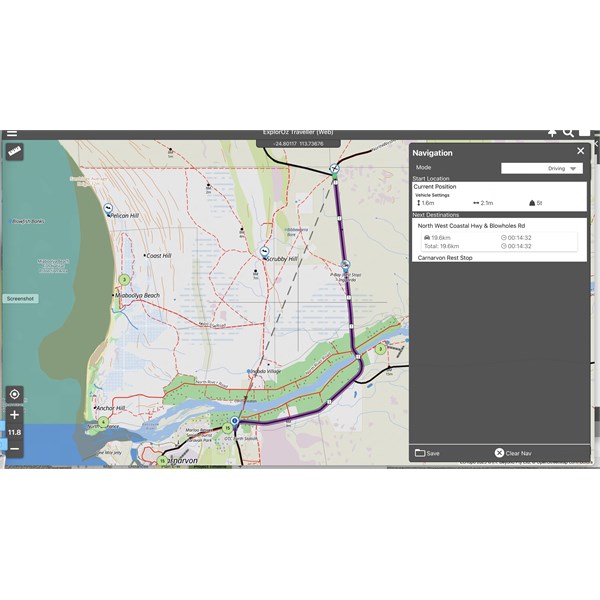The height and width of the screenshot is (600, 600).
Task: Zoom in with the plus button
Action: point(14,415)
